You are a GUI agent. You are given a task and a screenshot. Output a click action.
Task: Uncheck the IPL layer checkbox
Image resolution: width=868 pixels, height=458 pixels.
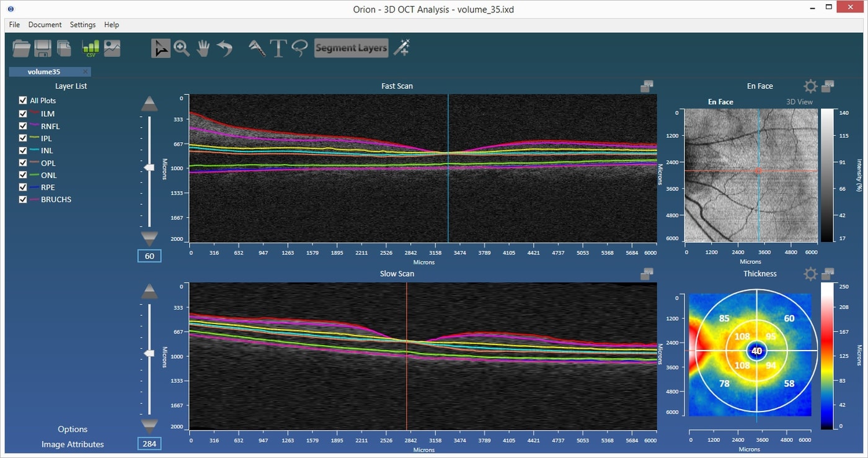click(23, 138)
